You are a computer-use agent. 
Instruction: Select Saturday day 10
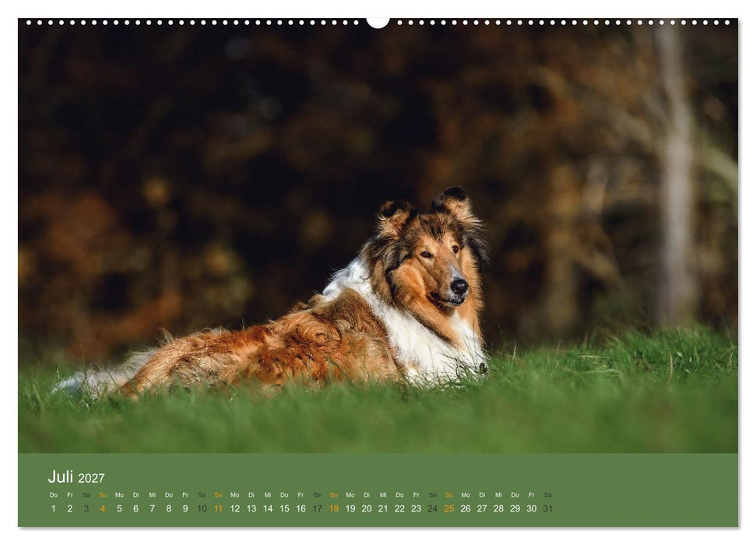pos(202,508)
